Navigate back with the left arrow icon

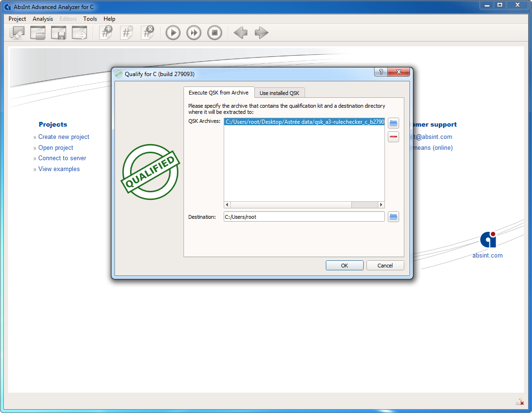pyautogui.click(x=241, y=33)
